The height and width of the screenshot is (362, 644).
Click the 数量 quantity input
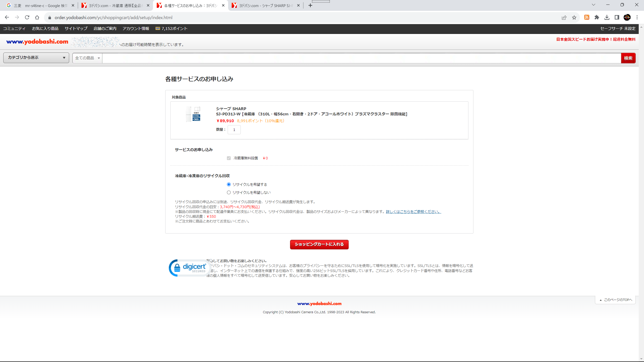pos(234,130)
